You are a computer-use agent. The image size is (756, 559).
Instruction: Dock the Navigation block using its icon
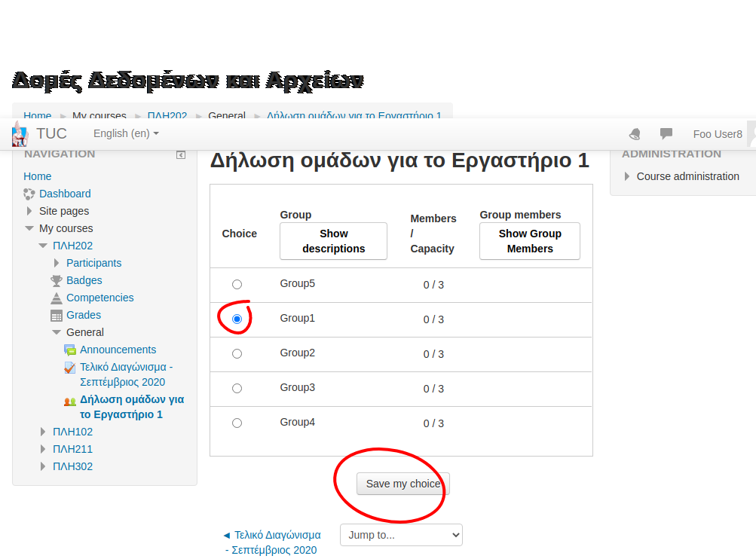click(x=181, y=154)
